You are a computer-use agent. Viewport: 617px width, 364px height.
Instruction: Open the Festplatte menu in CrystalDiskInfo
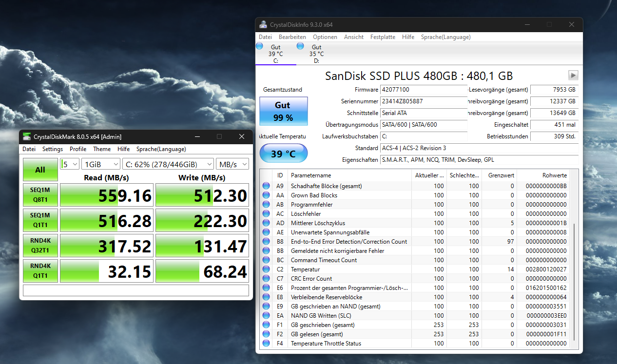point(383,37)
